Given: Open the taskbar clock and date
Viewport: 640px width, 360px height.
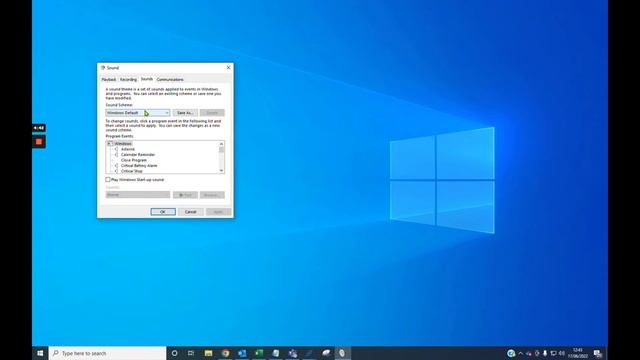Looking at the screenshot, I should tap(578, 353).
